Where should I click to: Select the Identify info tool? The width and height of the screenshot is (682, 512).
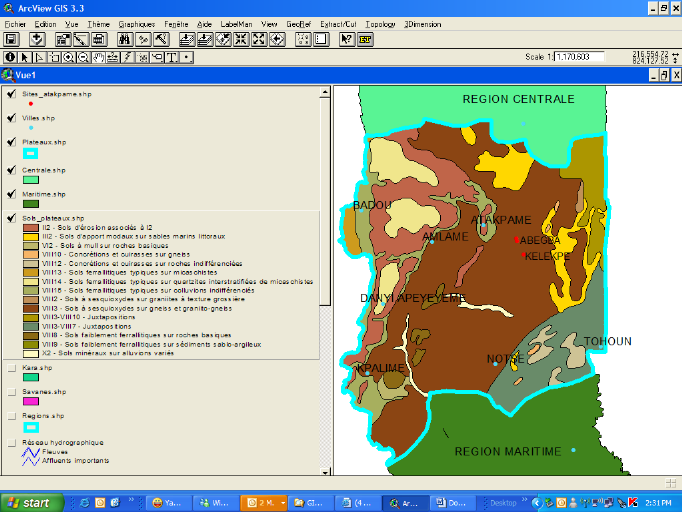click(9, 57)
